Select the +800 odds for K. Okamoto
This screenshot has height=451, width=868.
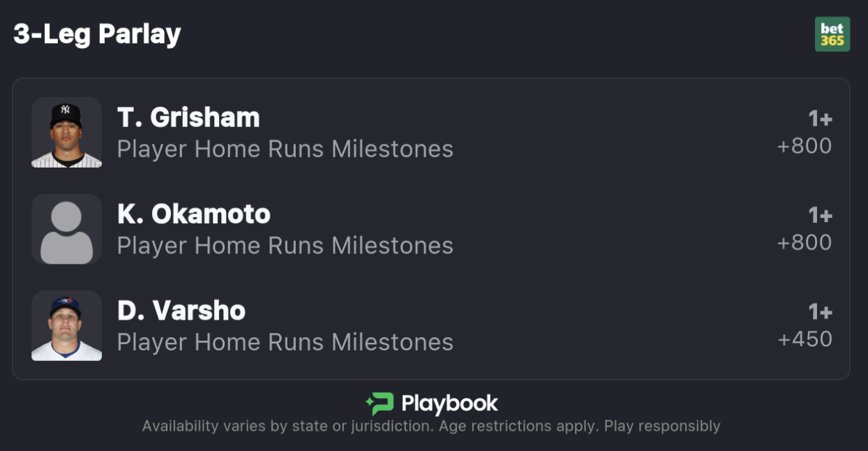pos(805,242)
